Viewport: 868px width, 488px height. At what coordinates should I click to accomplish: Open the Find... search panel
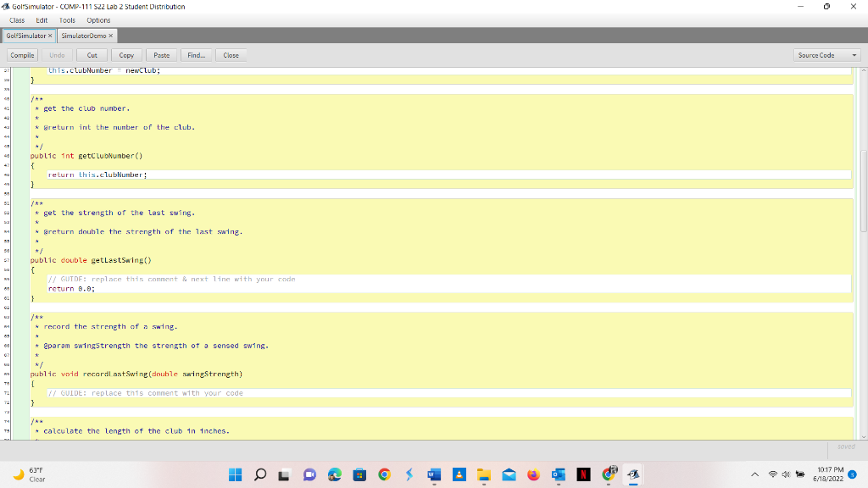click(196, 55)
